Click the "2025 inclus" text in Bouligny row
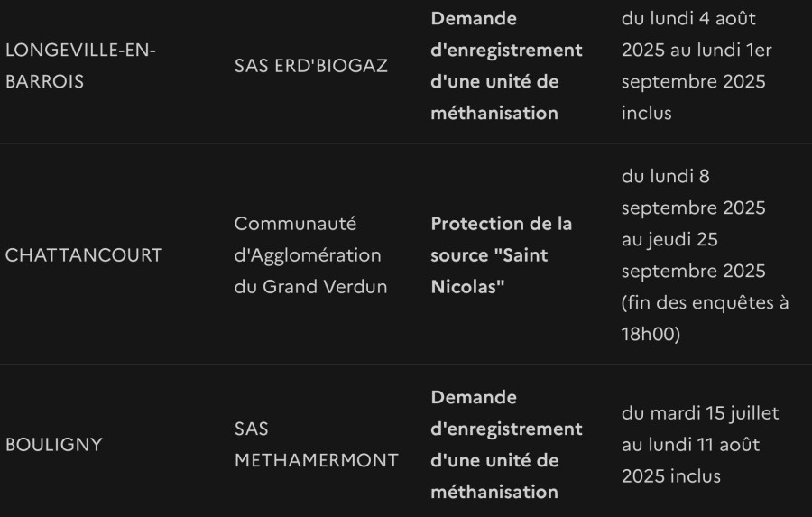The width and height of the screenshot is (812, 517). point(671,476)
